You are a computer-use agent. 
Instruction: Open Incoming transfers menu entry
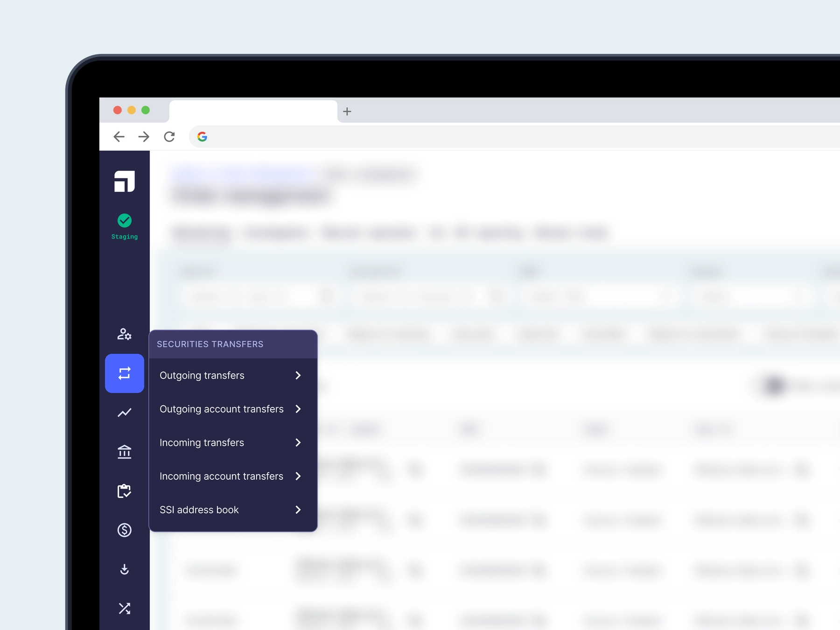(233, 442)
